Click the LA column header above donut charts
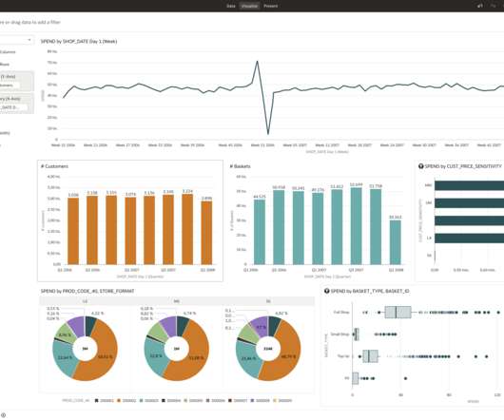Viewport: 504px width, 420px height. point(86,301)
